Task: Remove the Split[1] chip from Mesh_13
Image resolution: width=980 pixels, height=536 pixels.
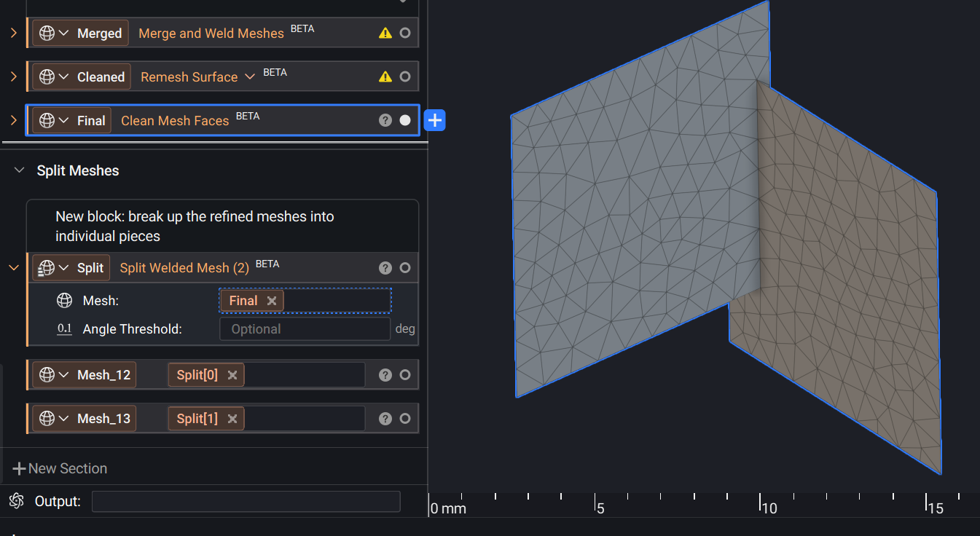Action: [x=232, y=419]
